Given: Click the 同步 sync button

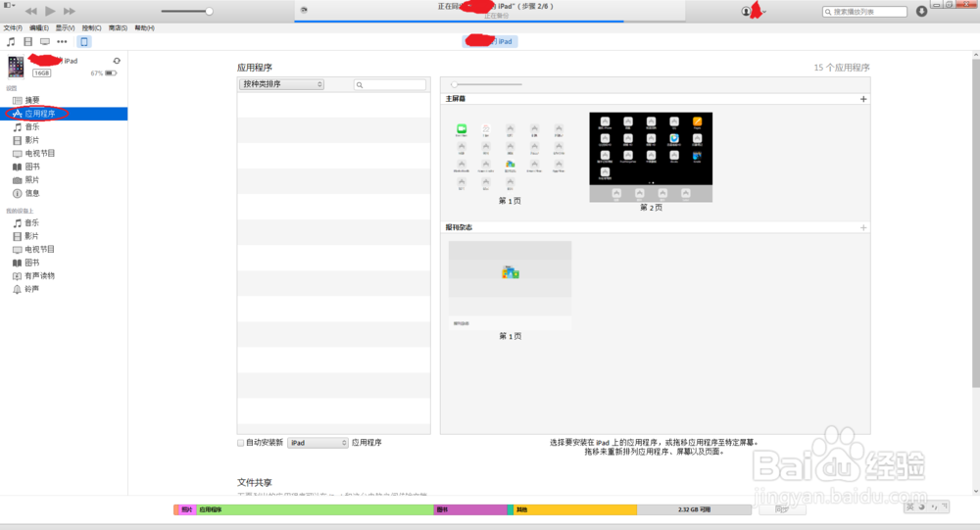Looking at the screenshot, I should 782,510.
